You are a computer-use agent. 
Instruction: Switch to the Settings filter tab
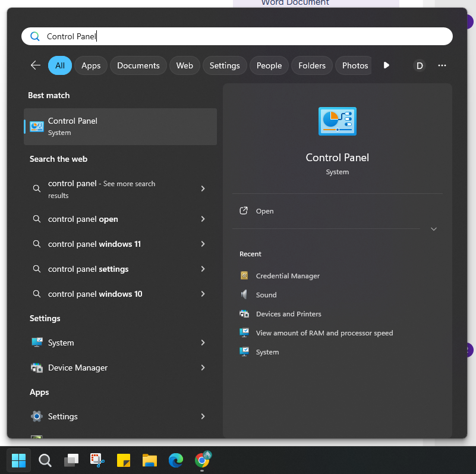225,65
